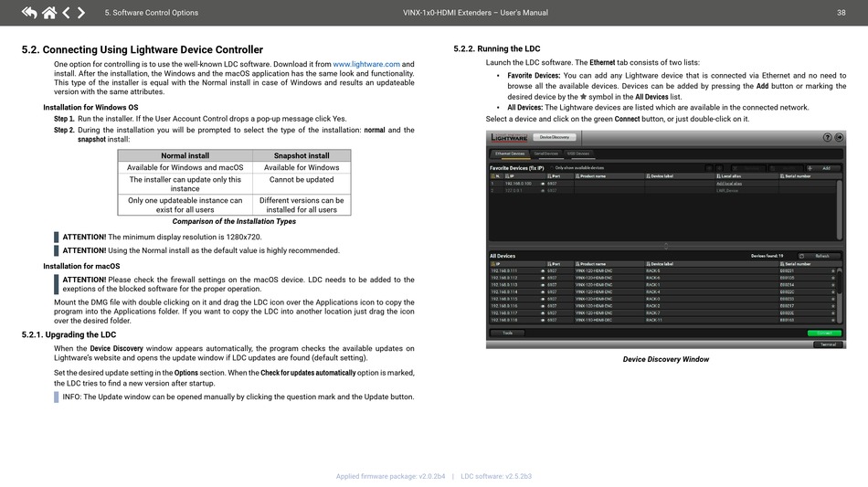Screen dimensions: 868x487
Task: Click the Device Discovery button
Action: click(x=554, y=137)
